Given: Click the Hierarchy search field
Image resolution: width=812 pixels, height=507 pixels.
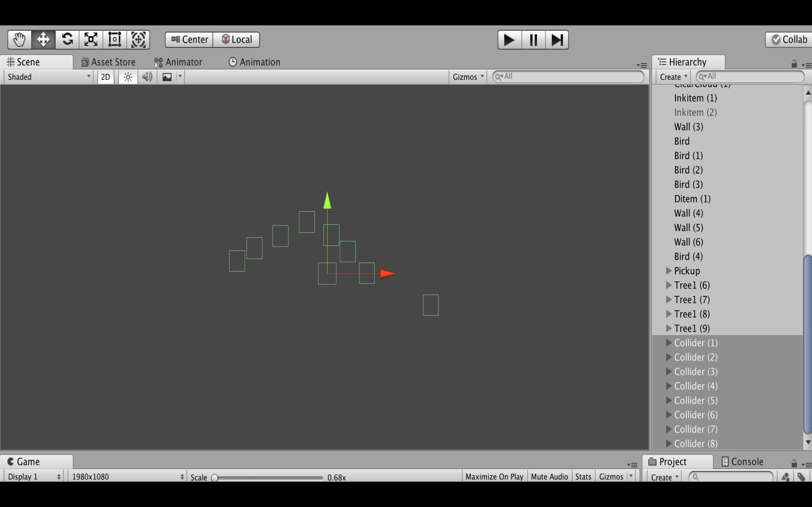Looking at the screenshot, I should coord(750,76).
